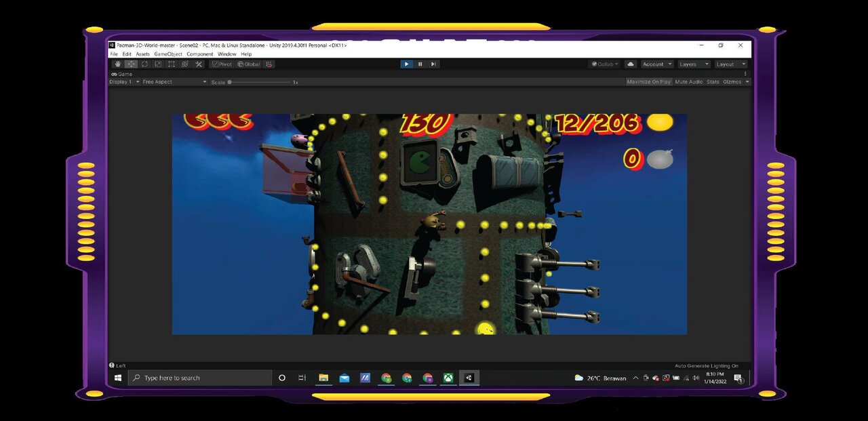This screenshot has width=868, height=421.
Task: Open the weather 26°C Berawan widget
Action: (600, 378)
